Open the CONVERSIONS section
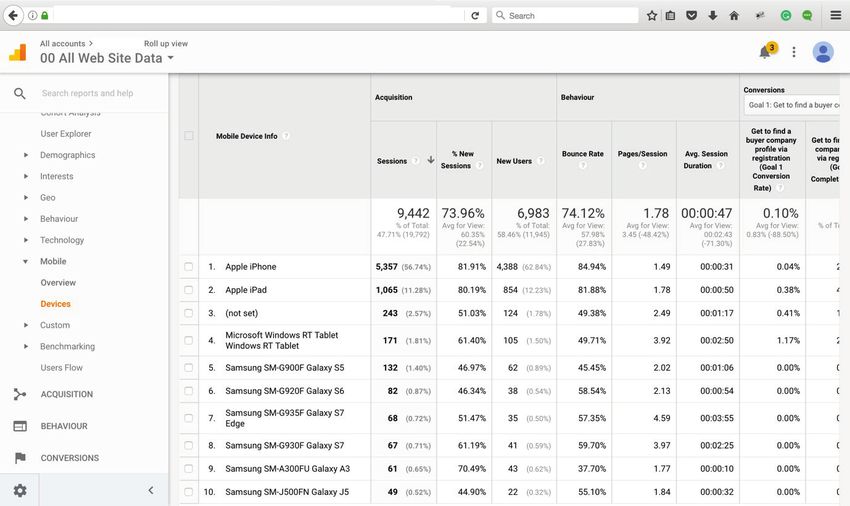850x506 pixels. [x=69, y=458]
